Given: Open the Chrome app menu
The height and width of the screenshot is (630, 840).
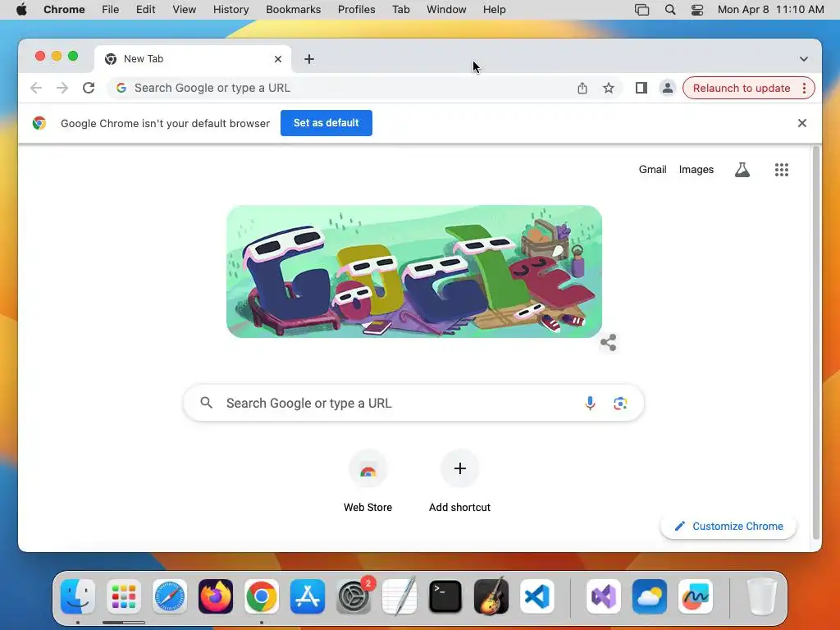Looking at the screenshot, I should coord(64,10).
